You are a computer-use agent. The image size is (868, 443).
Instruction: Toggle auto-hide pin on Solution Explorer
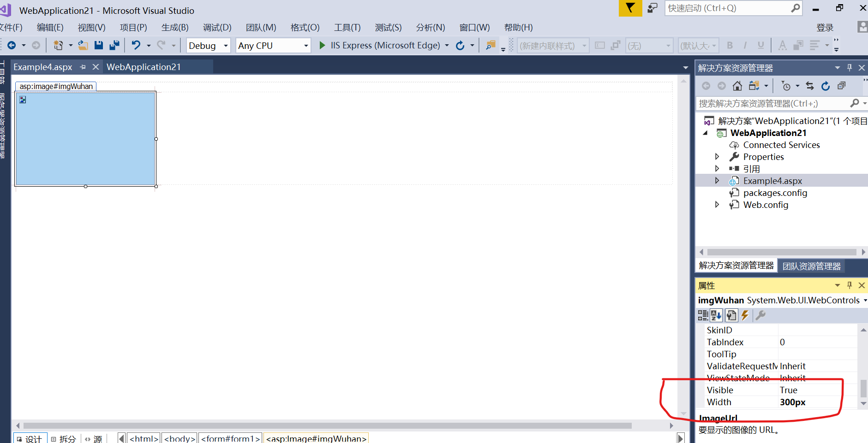pyautogui.click(x=850, y=67)
